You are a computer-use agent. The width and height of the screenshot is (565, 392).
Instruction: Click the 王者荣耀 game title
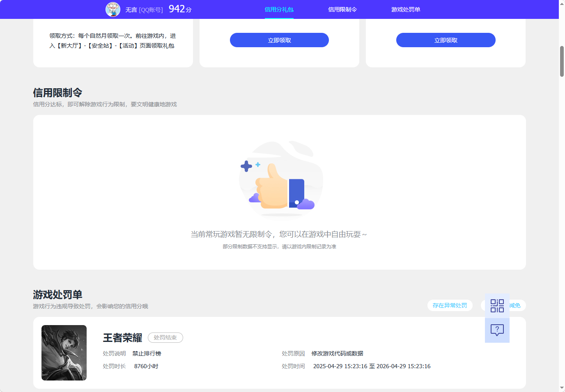122,338
